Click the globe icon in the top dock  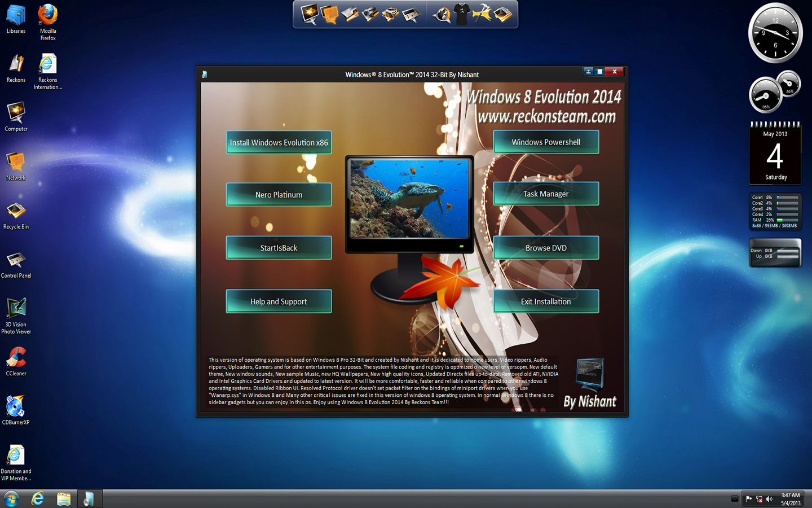pyautogui.click(x=442, y=14)
